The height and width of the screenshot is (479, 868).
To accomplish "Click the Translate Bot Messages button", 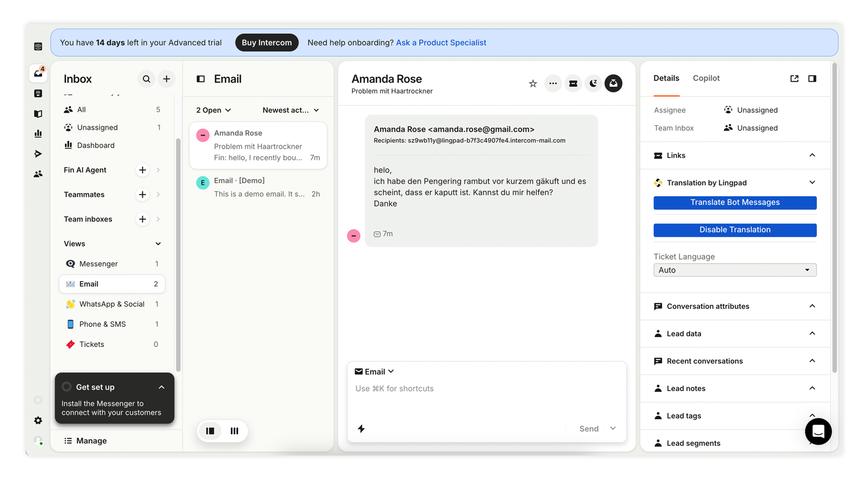I will 735,203.
